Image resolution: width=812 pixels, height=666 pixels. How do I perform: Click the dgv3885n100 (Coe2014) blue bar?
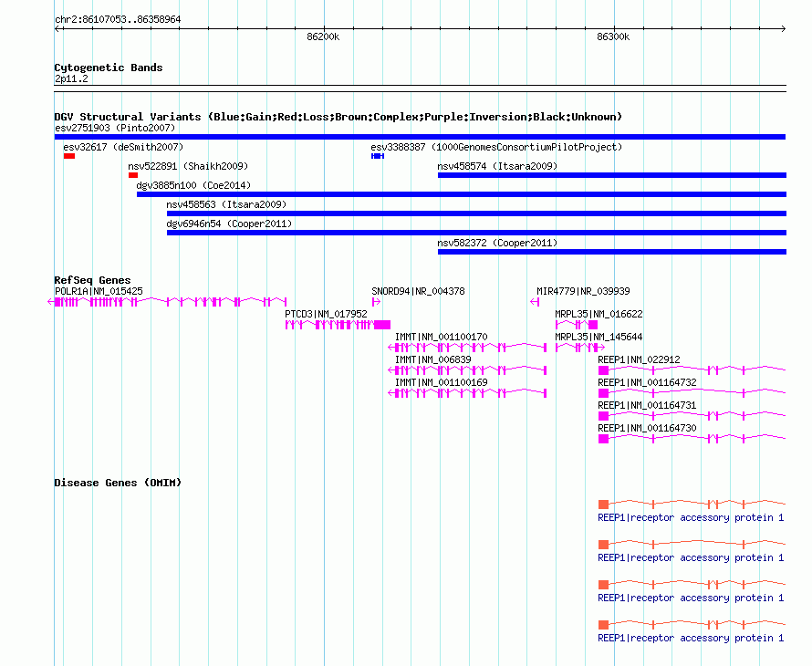[462, 194]
